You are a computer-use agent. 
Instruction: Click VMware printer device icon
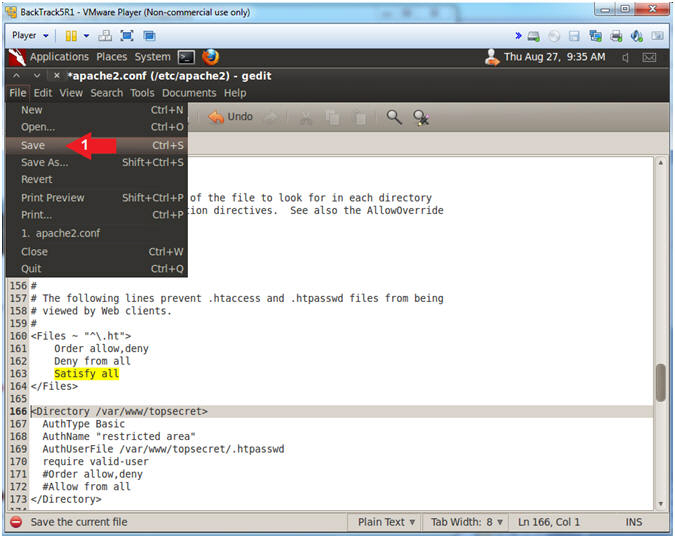click(616, 36)
